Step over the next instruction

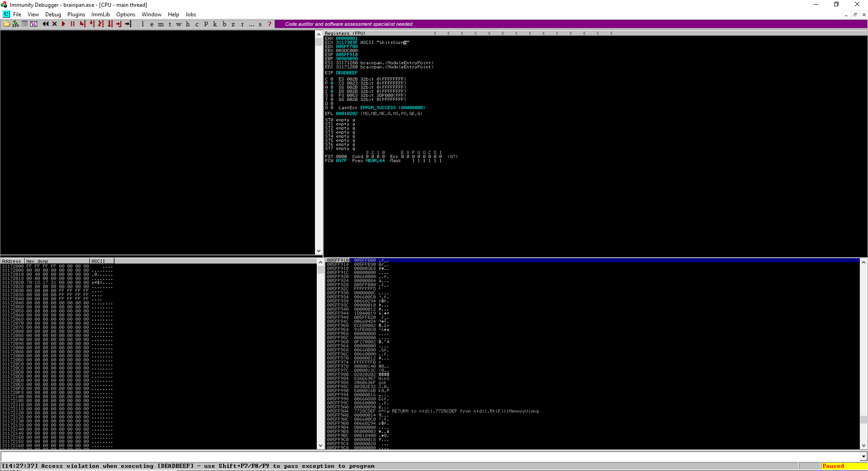coord(91,24)
